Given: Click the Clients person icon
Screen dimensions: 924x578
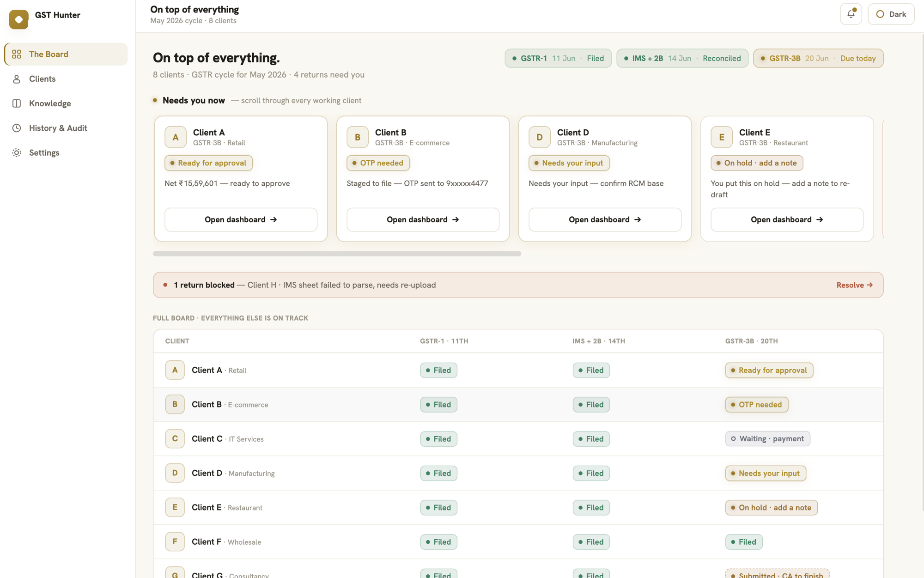Looking at the screenshot, I should [17, 79].
